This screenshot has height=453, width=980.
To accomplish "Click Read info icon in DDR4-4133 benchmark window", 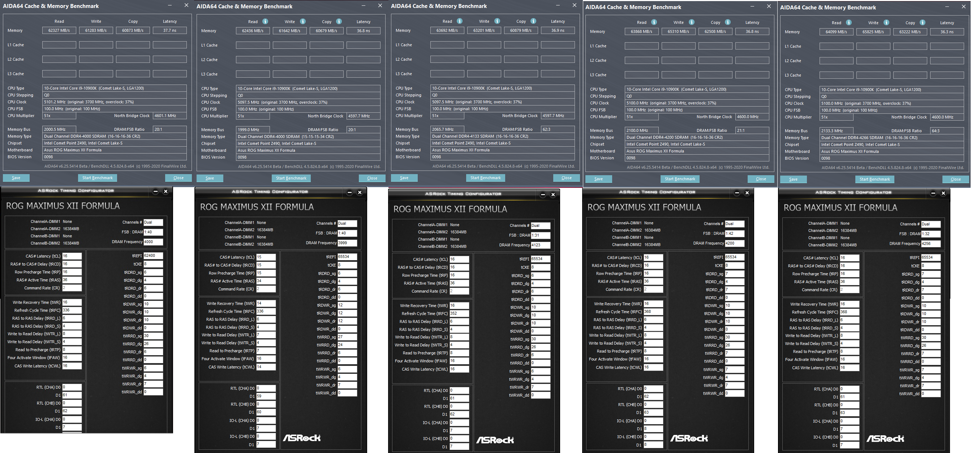I will [460, 21].
